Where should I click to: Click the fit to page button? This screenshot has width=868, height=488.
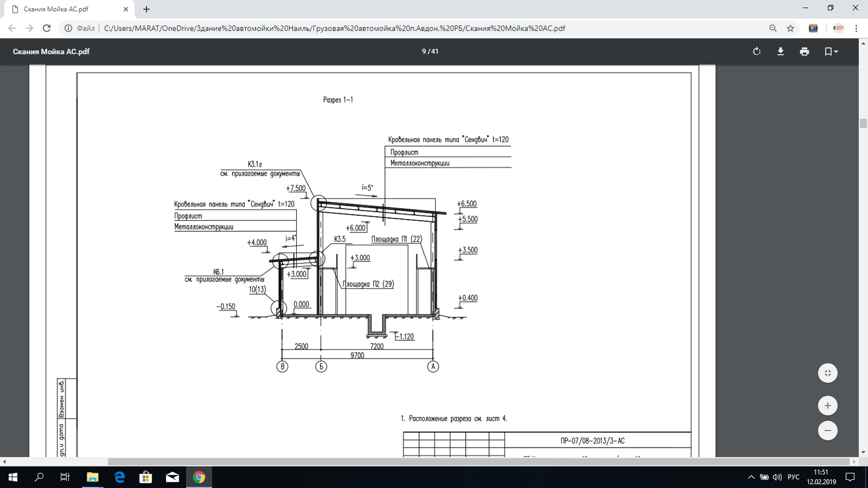click(827, 373)
